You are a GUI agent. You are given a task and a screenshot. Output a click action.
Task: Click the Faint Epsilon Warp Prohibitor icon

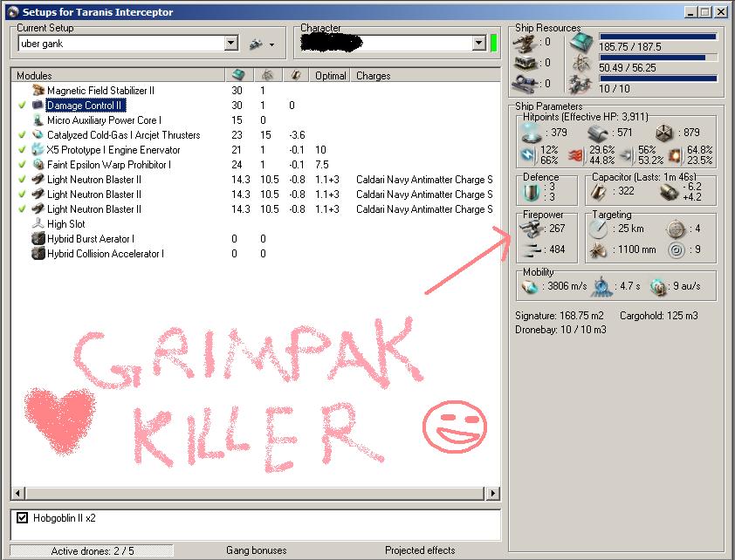38,164
